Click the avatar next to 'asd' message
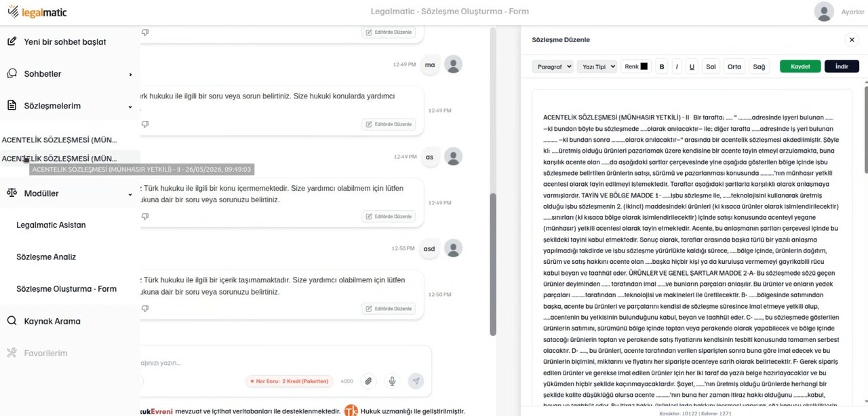This screenshot has height=416, width=868. click(453, 248)
